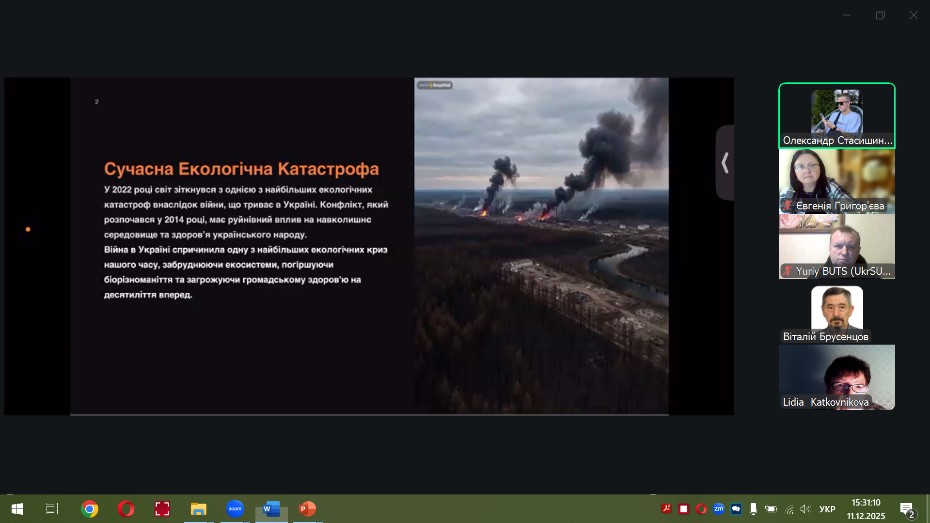
Task: Open Lidia Katkovnikova's video tile
Action: (836, 376)
